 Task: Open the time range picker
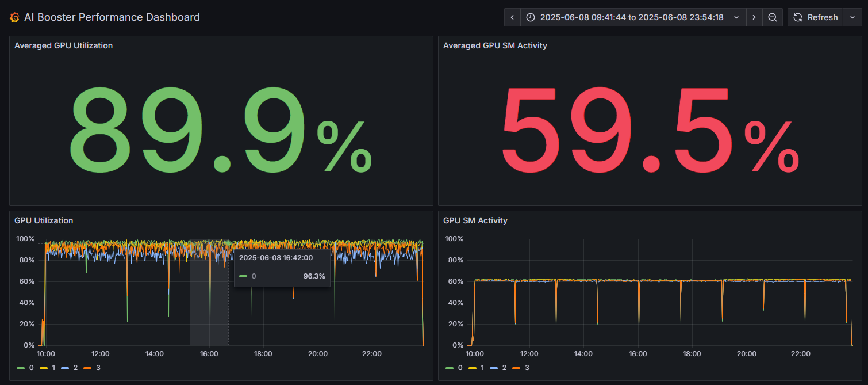(633, 17)
